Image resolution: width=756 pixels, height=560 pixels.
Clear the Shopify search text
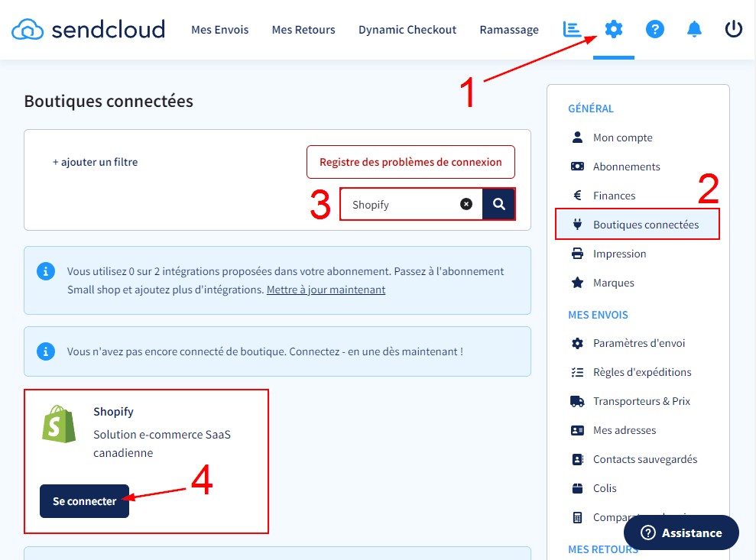coord(466,205)
